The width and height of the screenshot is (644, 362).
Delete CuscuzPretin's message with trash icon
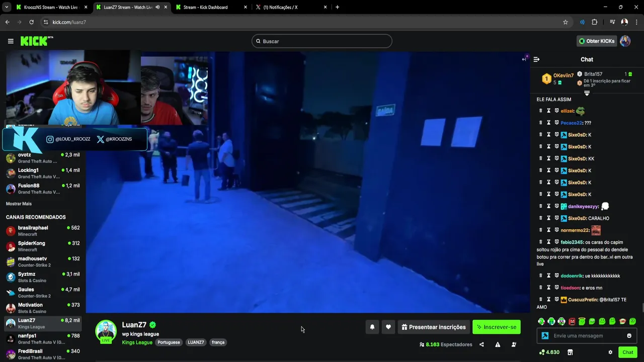(x=541, y=300)
